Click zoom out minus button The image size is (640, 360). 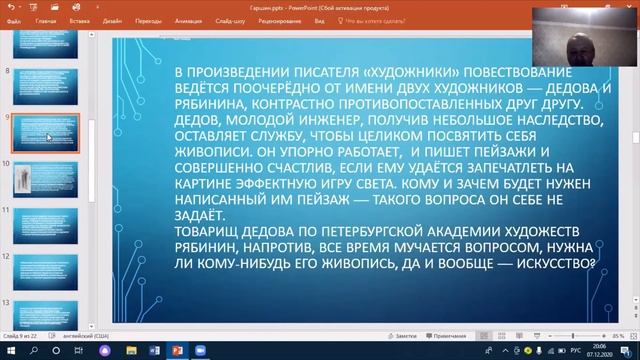click(x=550, y=336)
